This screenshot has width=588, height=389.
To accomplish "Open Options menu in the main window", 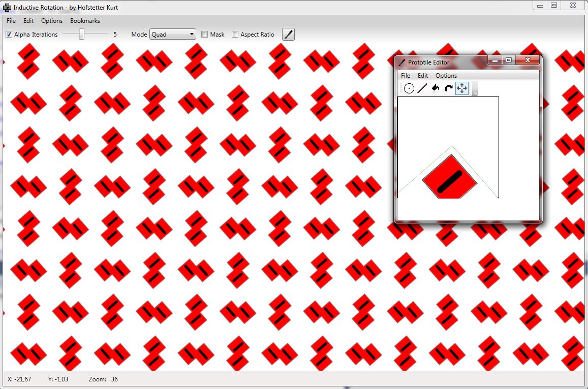I will tap(52, 21).
